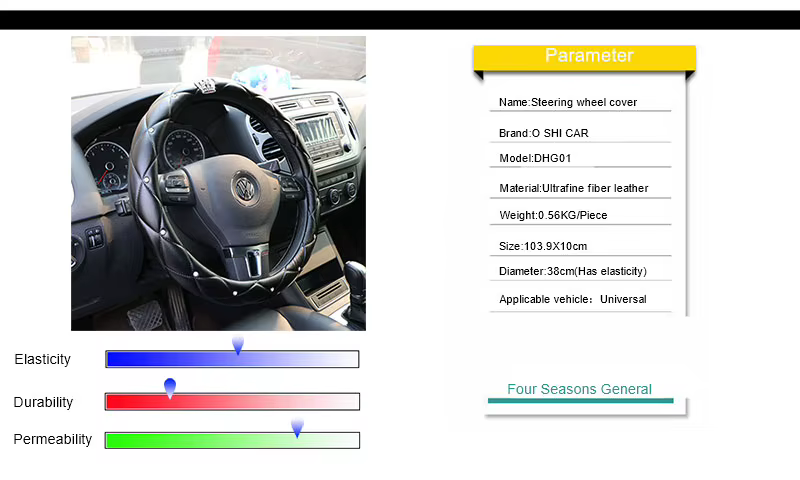The image size is (800, 480).
Task: Click the Permeability label text
Action: [53, 439]
